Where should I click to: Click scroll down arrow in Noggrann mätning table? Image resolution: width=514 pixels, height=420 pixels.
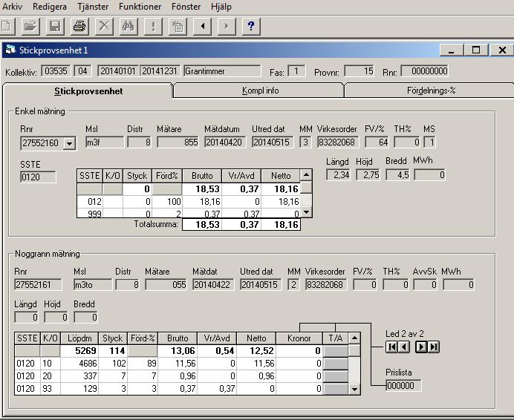point(354,389)
